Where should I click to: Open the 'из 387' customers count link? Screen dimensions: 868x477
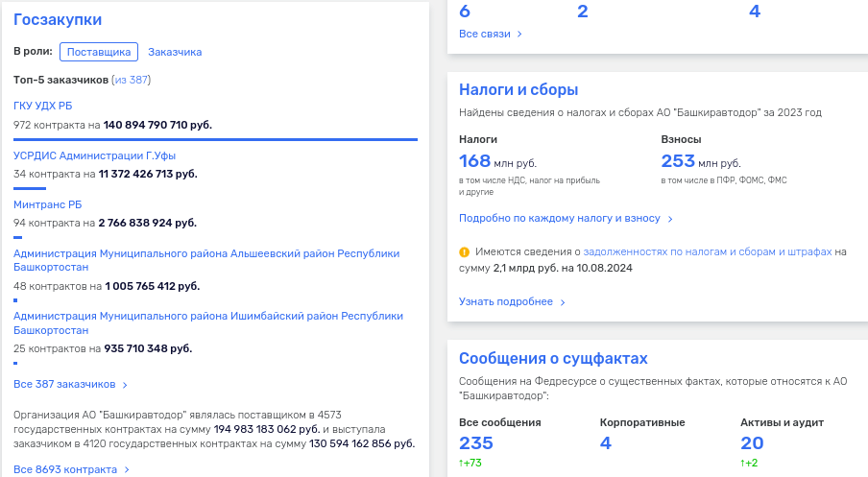pyautogui.click(x=132, y=80)
